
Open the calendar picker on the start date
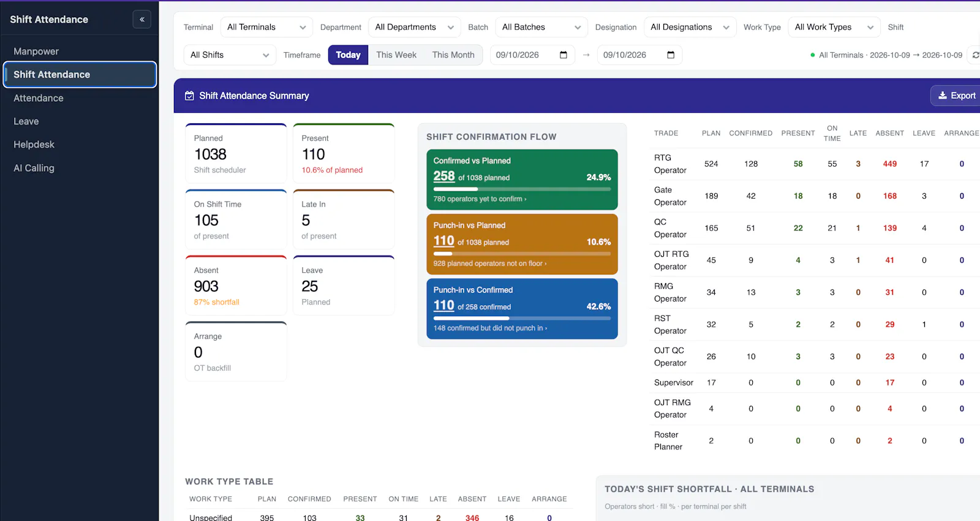point(563,55)
